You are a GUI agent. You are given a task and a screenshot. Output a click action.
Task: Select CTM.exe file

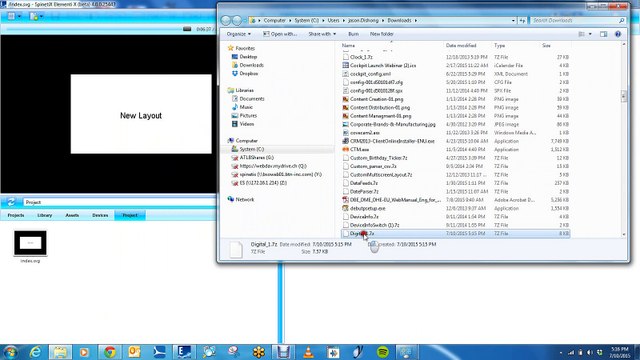[359, 149]
